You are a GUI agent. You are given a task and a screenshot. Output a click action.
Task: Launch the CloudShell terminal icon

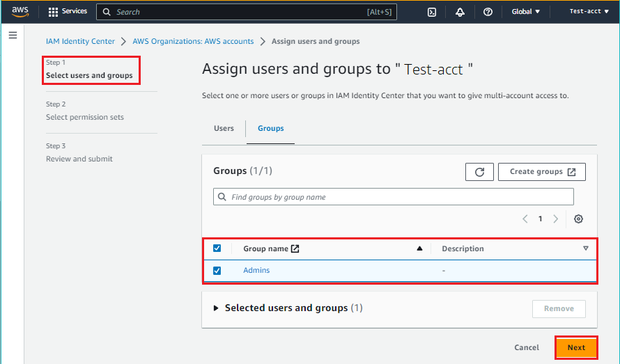click(x=432, y=12)
